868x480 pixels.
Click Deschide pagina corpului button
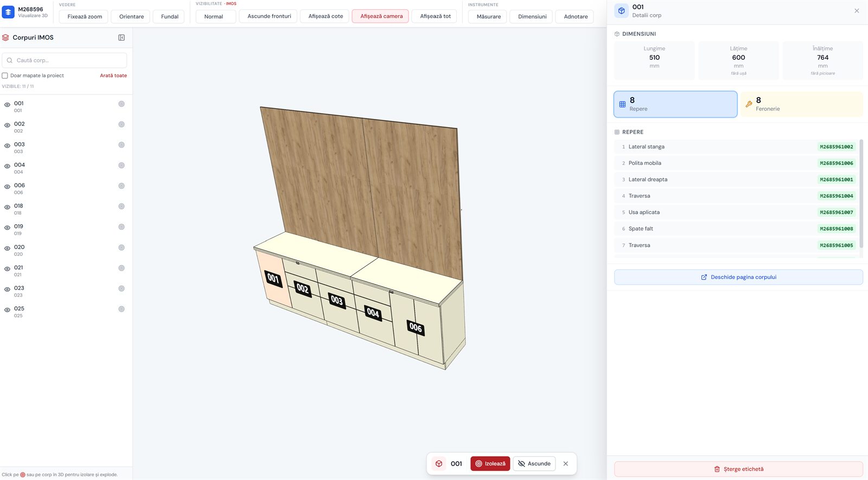pos(738,277)
